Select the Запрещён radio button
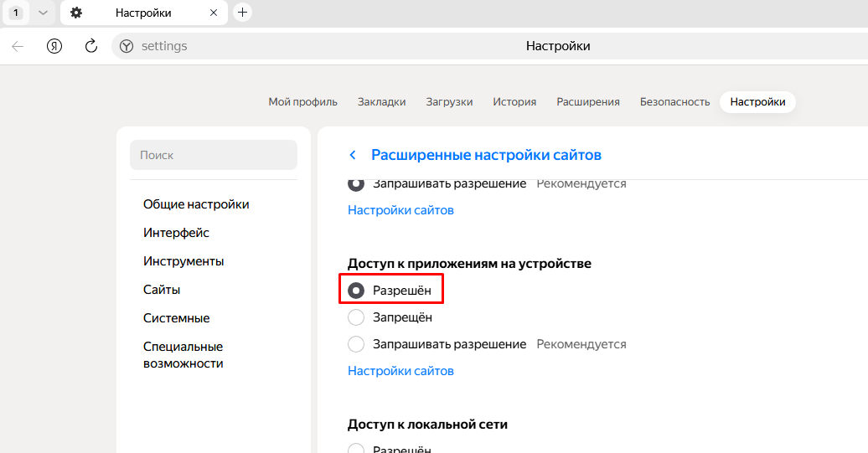This screenshot has height=453, width=868. [356, 317]
